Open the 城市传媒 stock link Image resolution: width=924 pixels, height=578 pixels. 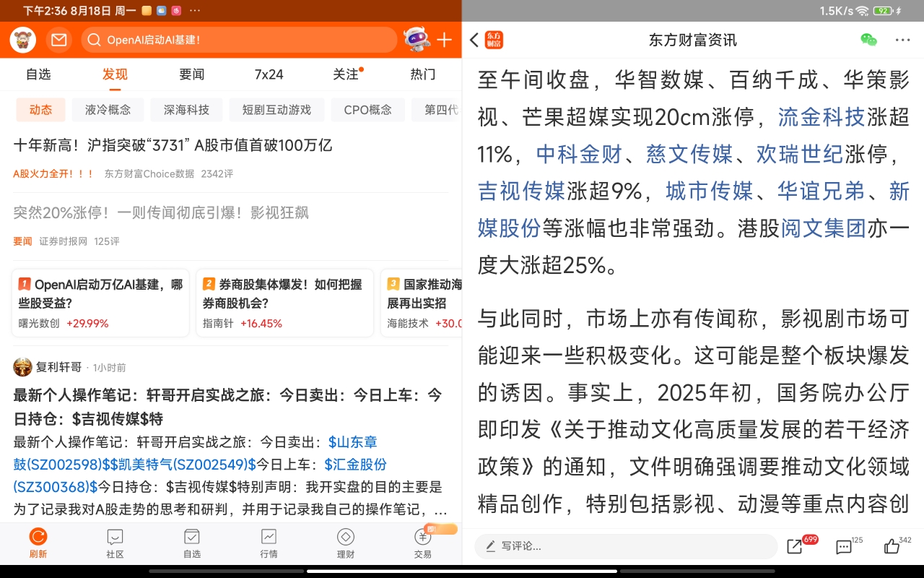point(710,191)
